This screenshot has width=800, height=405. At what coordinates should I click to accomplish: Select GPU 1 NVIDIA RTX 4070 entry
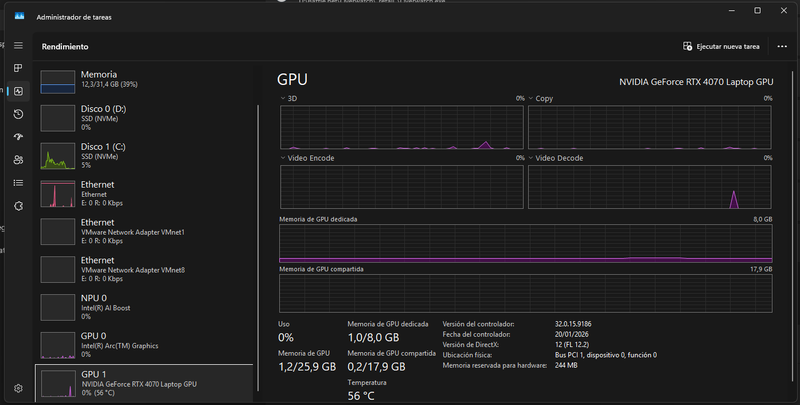tap(144, 383)
